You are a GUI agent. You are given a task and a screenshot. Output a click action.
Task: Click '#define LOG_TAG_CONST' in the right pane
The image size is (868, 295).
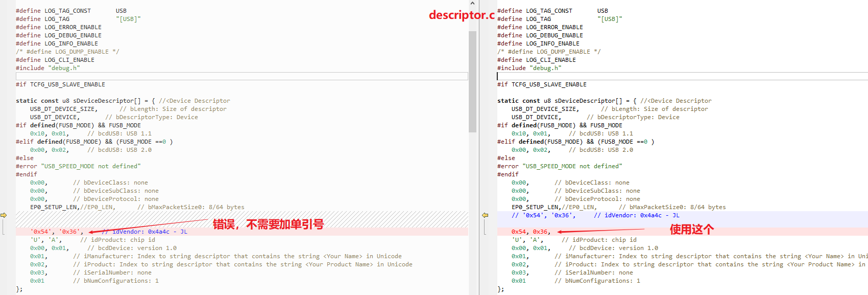[x=535, y=11]
